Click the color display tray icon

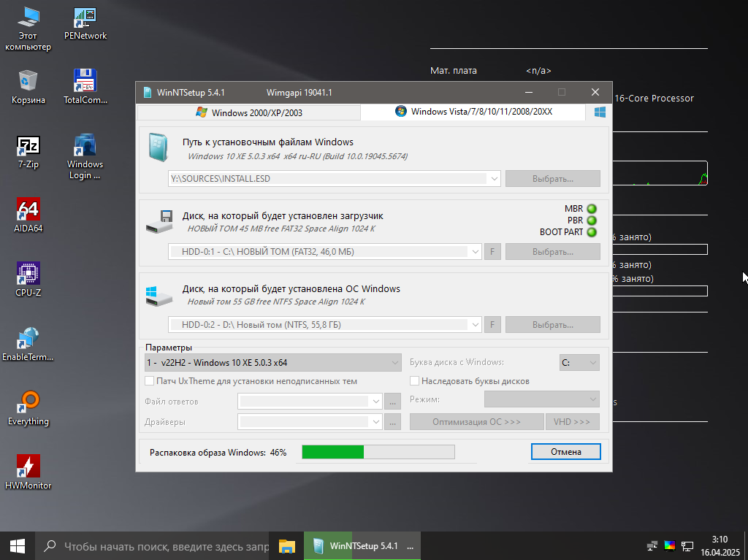pos(670,545)
